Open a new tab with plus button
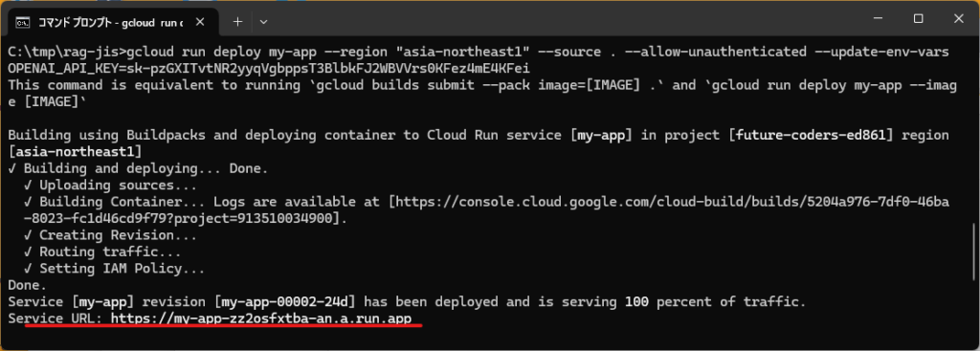The height and width of the screenshot is (351, 980). tap(237, 22)
